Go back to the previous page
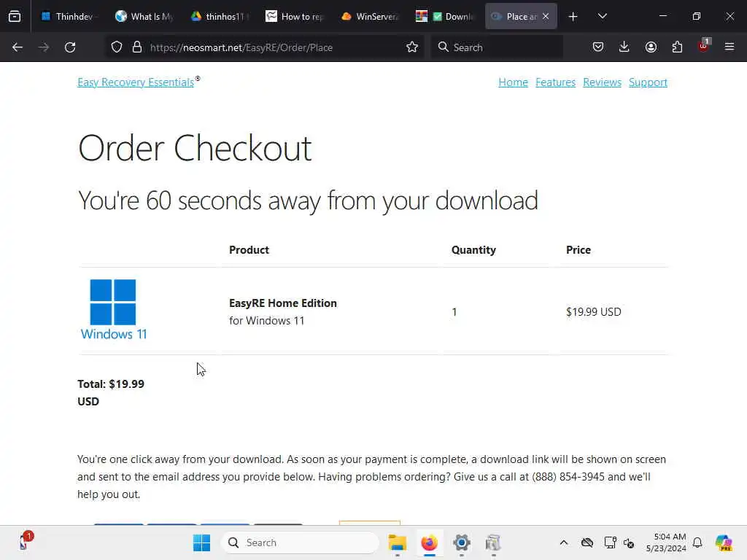Screen dimensions: 747x560 click(x=18, y=47)
